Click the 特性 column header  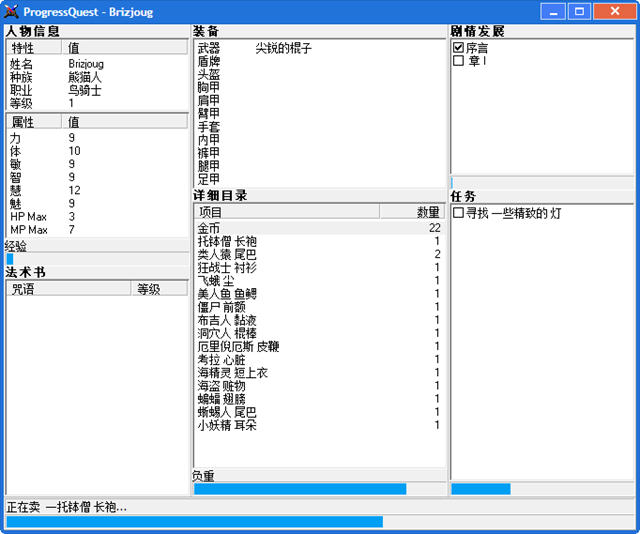34,47
